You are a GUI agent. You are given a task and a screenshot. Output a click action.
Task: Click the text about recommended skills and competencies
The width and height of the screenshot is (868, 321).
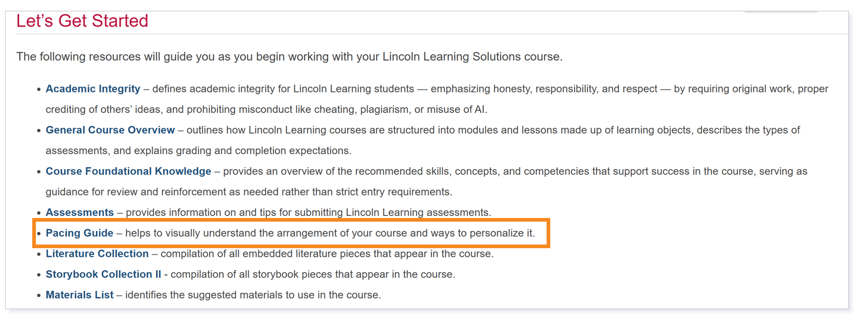[x=426, y=182]
